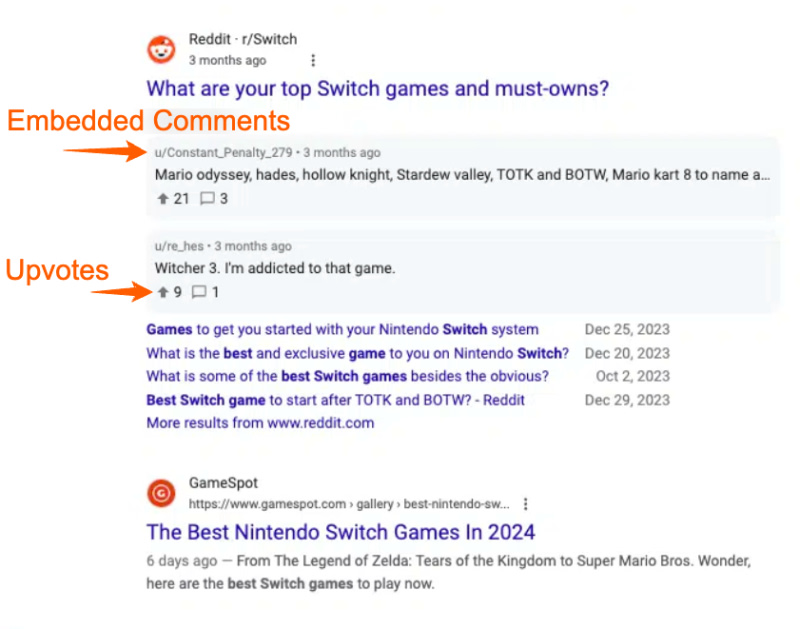Open 'The Best Nintendo Switch Games In 2024'
Image resolution: width=800 pixels, height=629 pixels.
(x=340, y=532)
